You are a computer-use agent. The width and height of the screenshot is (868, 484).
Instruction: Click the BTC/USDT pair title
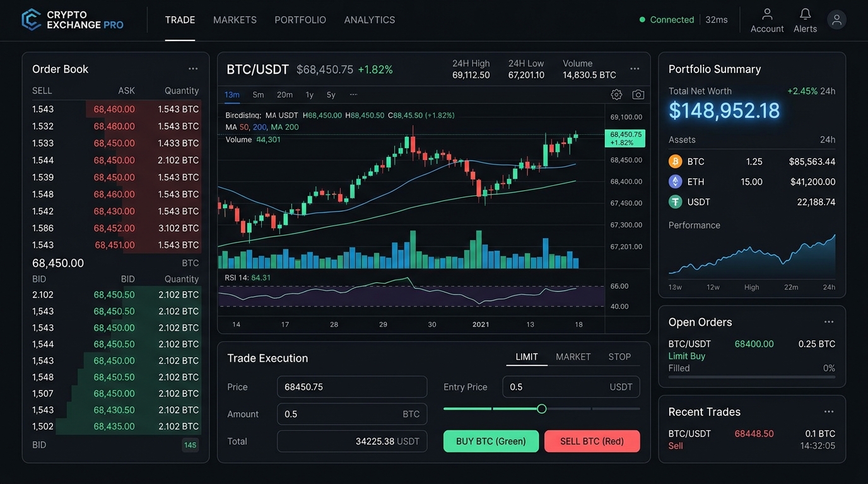coord(257,69)
